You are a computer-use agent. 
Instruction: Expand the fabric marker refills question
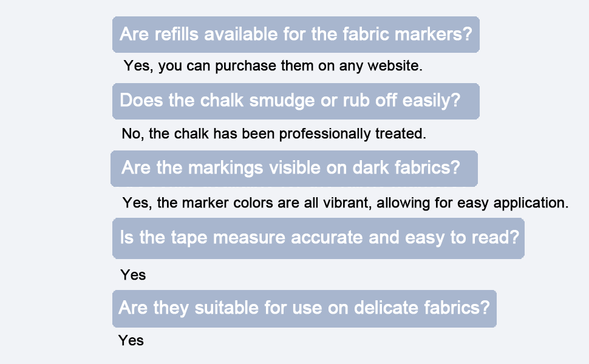click(296, 35)
